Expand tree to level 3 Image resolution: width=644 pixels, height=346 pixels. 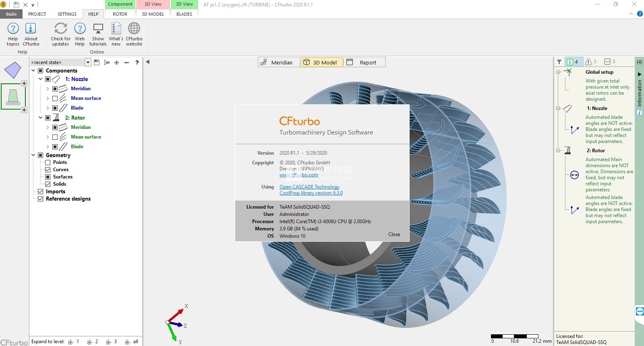(x=109, y=342)
